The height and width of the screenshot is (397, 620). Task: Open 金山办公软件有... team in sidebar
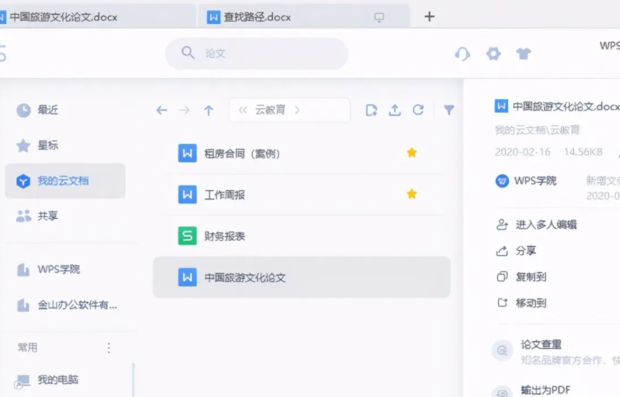click(65, 305)
